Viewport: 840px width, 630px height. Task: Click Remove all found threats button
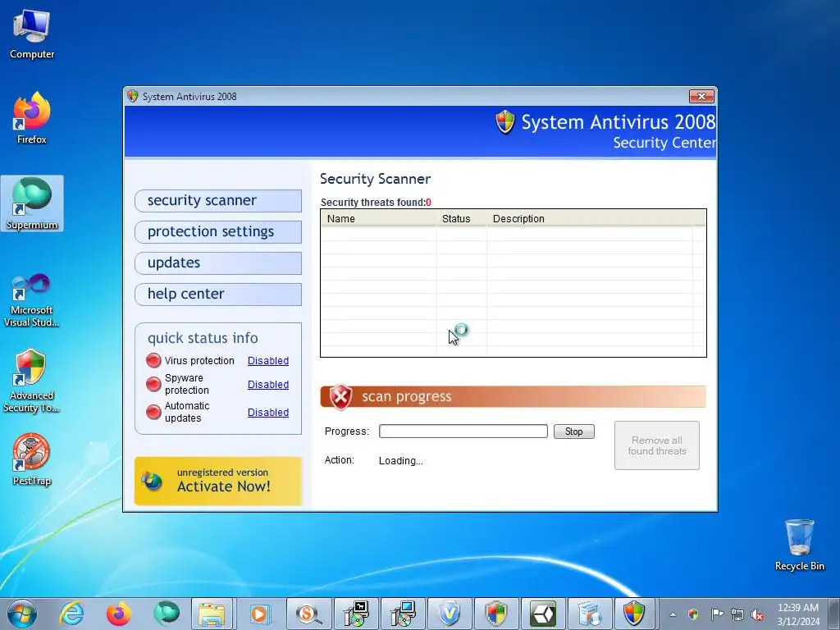tap(657, 445)
